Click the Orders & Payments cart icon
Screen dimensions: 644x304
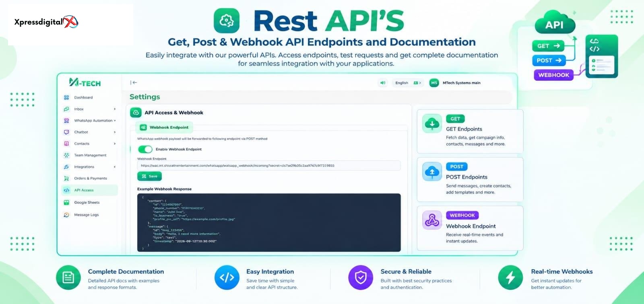(x=66, y=178)
